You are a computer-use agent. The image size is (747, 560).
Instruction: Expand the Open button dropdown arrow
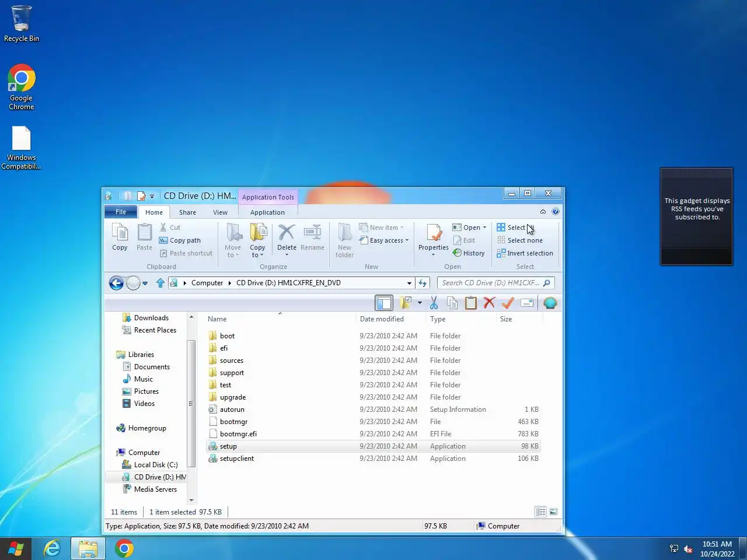pos(484,228)
